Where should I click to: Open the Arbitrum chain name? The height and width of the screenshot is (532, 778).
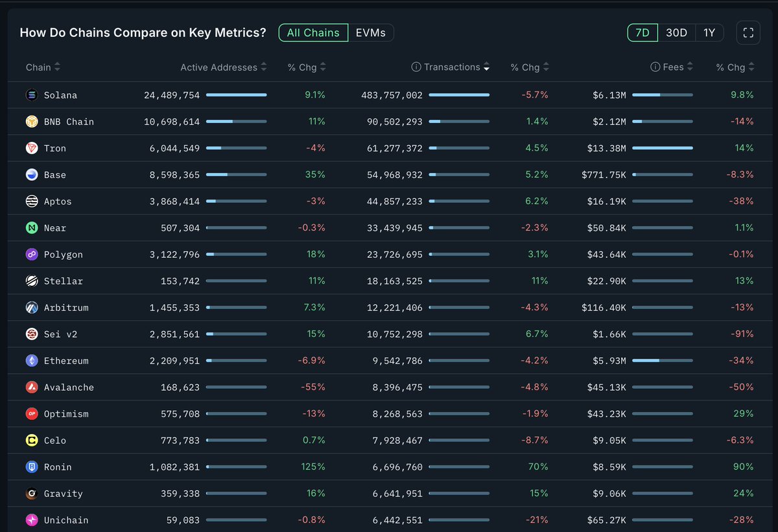pos(66,308)
